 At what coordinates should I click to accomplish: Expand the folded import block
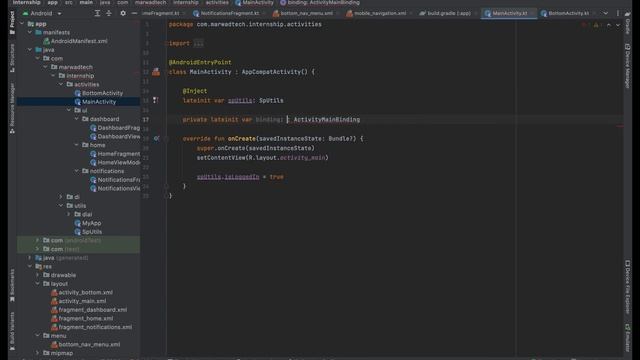(x=199, y=43)
